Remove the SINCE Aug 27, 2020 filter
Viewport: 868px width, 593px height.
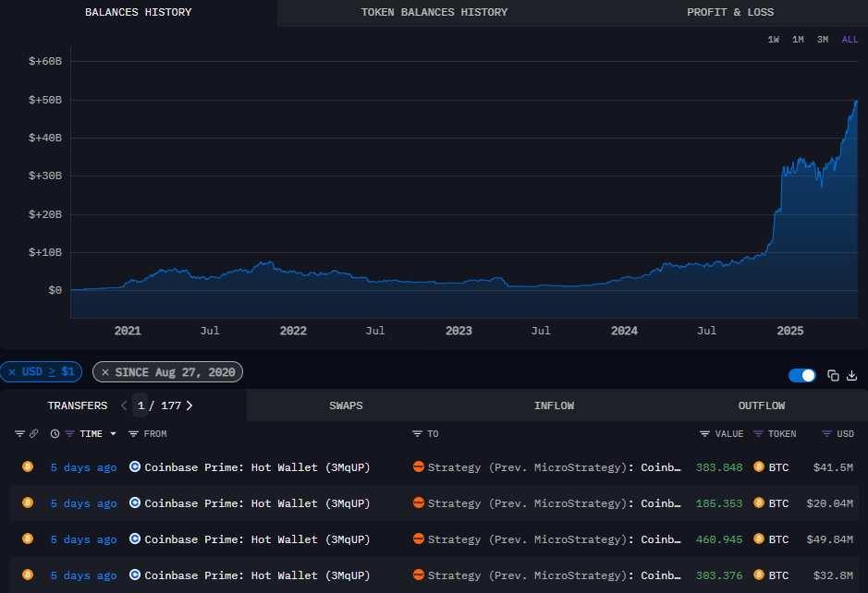click(x=104, y=372)
